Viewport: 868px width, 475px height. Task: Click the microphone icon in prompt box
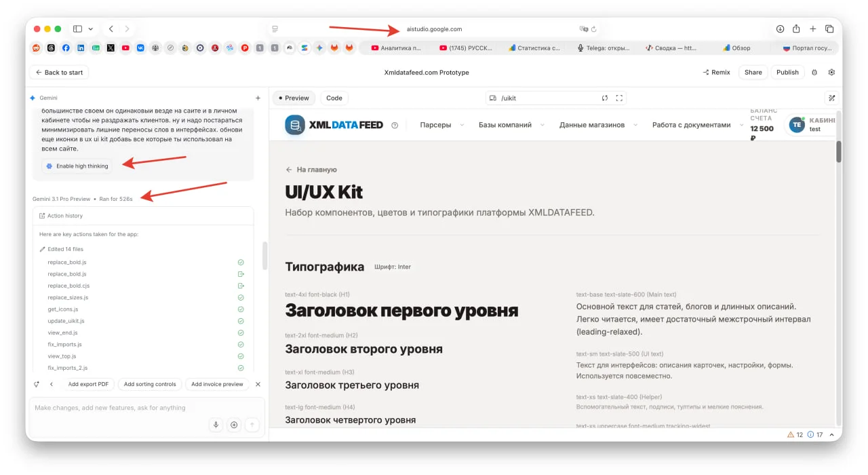pyautogui.click(x=216, y=425)
